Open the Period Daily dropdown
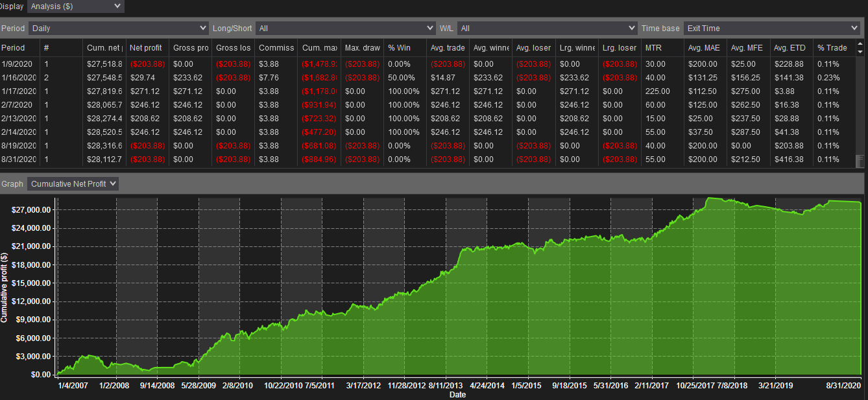This screenshot has height=400, width=868. point(119,28)
